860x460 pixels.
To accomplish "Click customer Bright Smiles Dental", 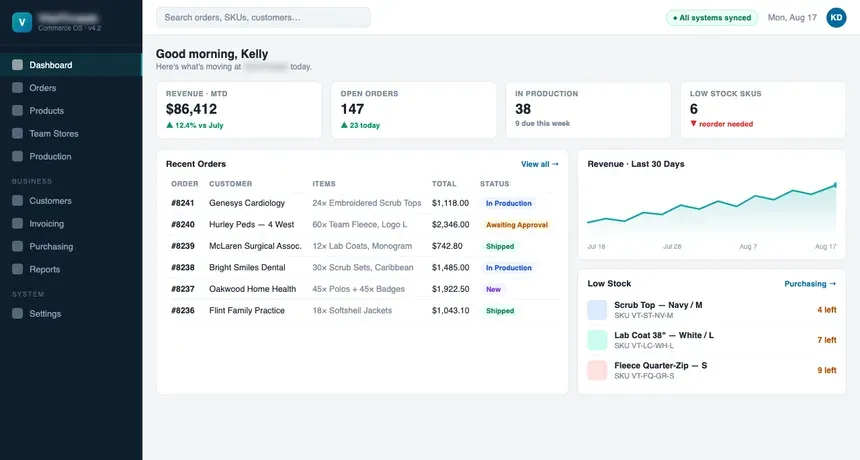I will 247,268.
